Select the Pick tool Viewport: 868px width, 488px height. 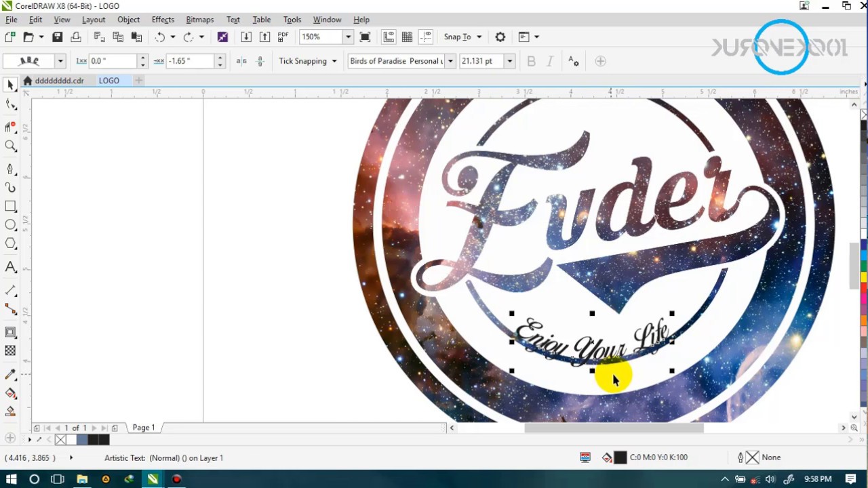[x=10, y=84]
